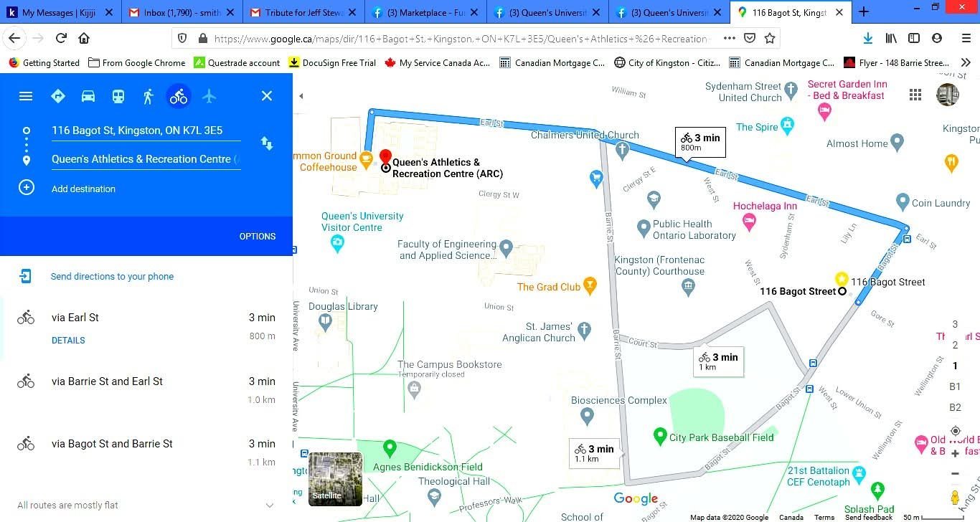
Task: Expand the mostly flat elevation details
Action: click(x=270, y=505)
